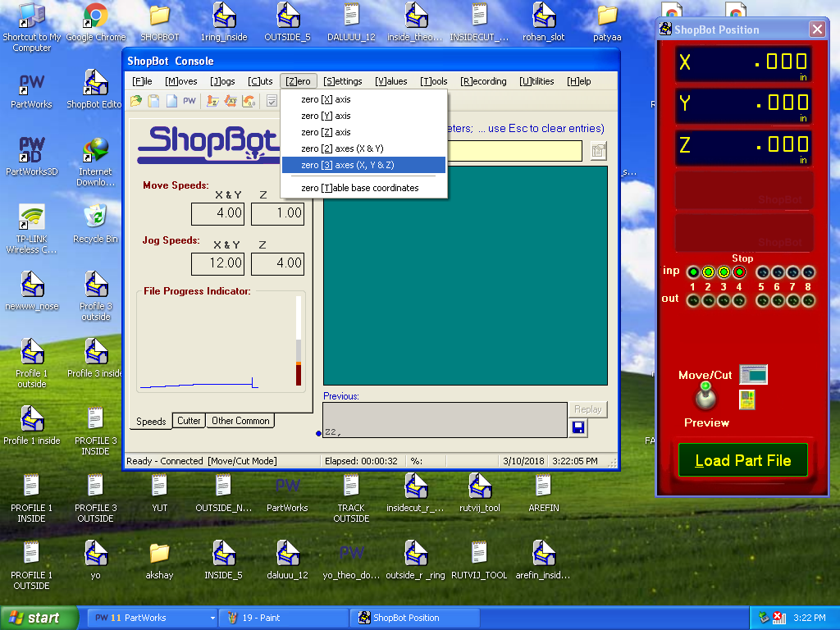Choose zero [T]able base coordinates

click(x=363, y=188)
